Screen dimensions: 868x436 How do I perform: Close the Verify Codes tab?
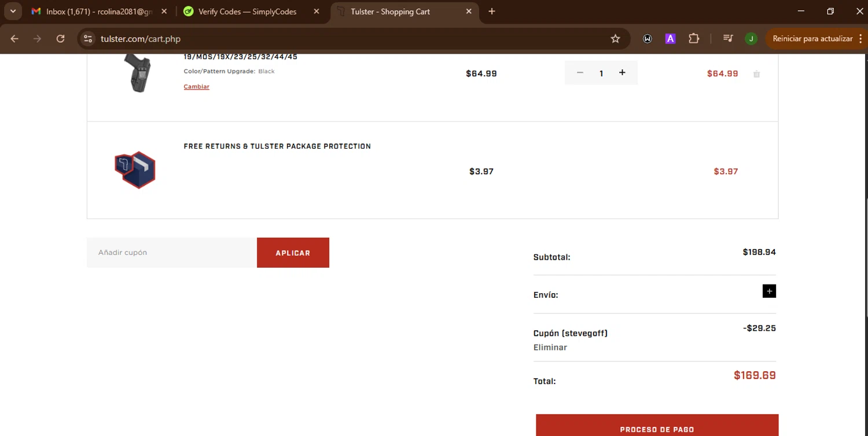tap(316, 12)
